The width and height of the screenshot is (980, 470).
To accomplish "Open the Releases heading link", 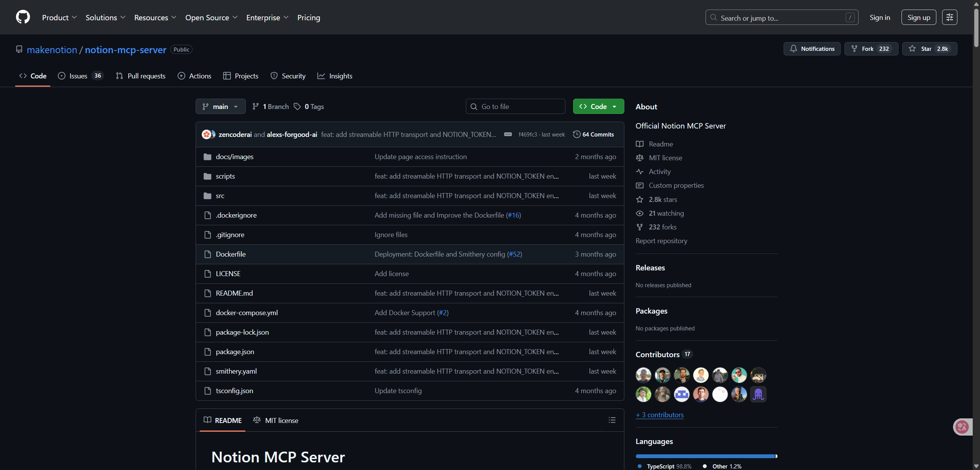I will click(650, 267).
